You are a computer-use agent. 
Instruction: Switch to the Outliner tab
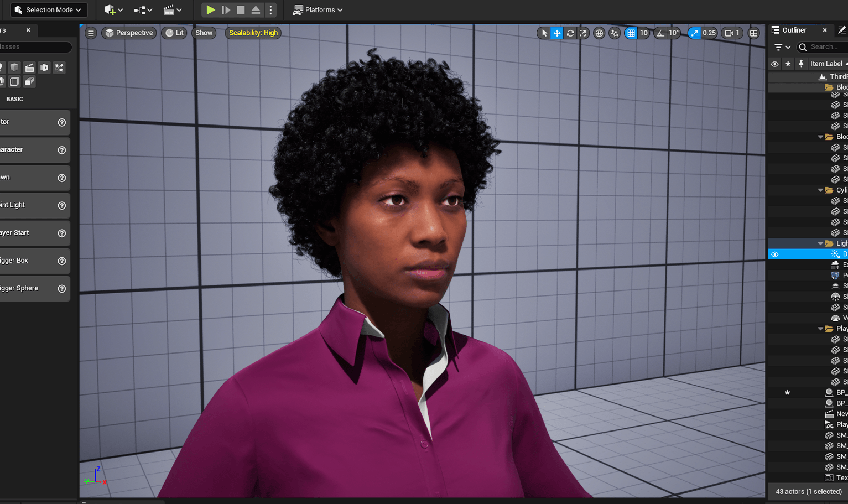click(x=795, y=30)
